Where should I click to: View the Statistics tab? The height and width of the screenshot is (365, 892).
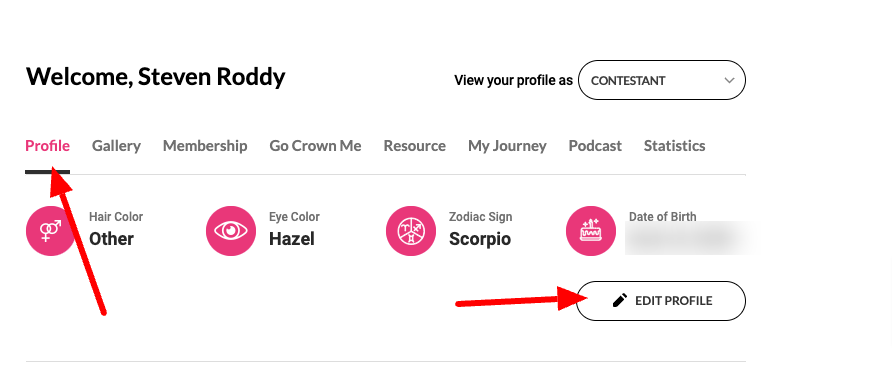point(674,146)
